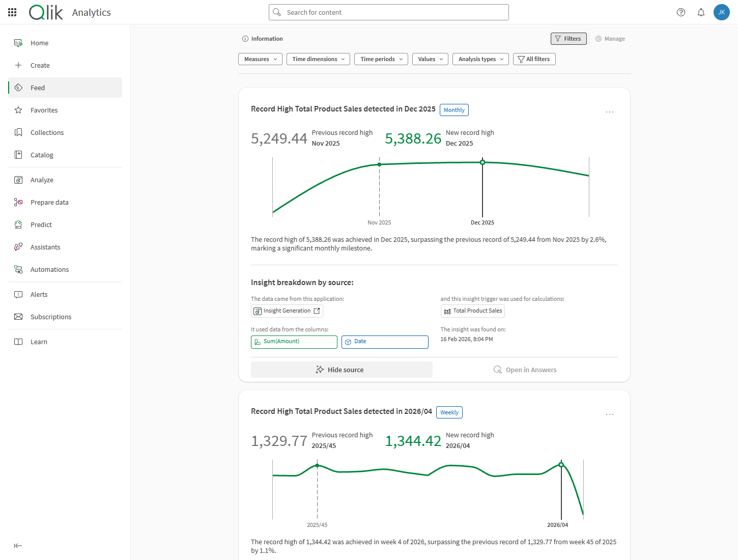Image resolution: width=738 pixels, height=560 pixels.
Task: Toggle Hide source on the insight card
Action: pos(341,370)
